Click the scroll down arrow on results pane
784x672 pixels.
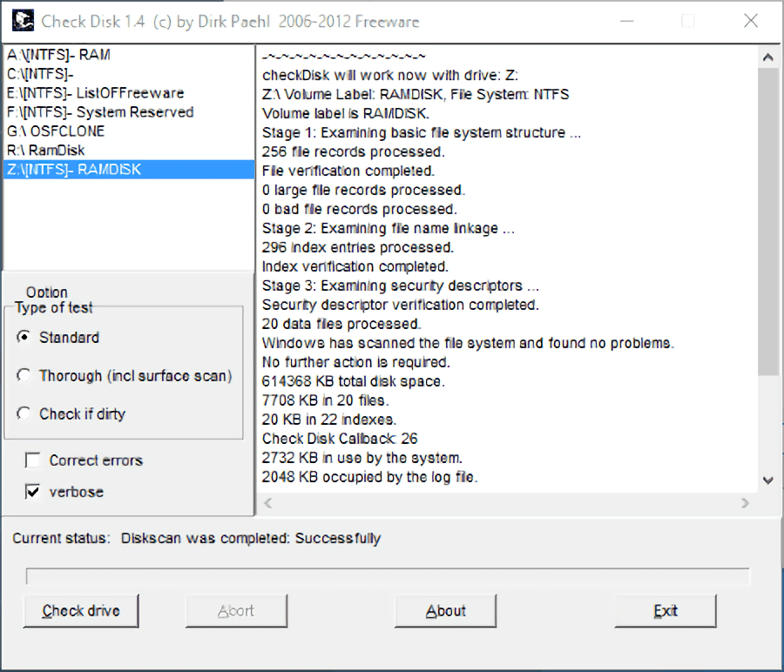[767, 480]
